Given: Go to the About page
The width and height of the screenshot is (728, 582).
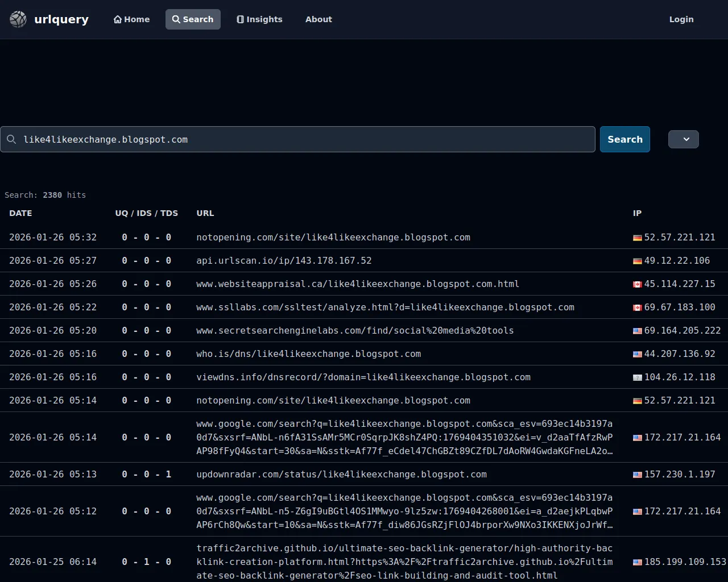Looking at the screenshot, I should point(318,19).
